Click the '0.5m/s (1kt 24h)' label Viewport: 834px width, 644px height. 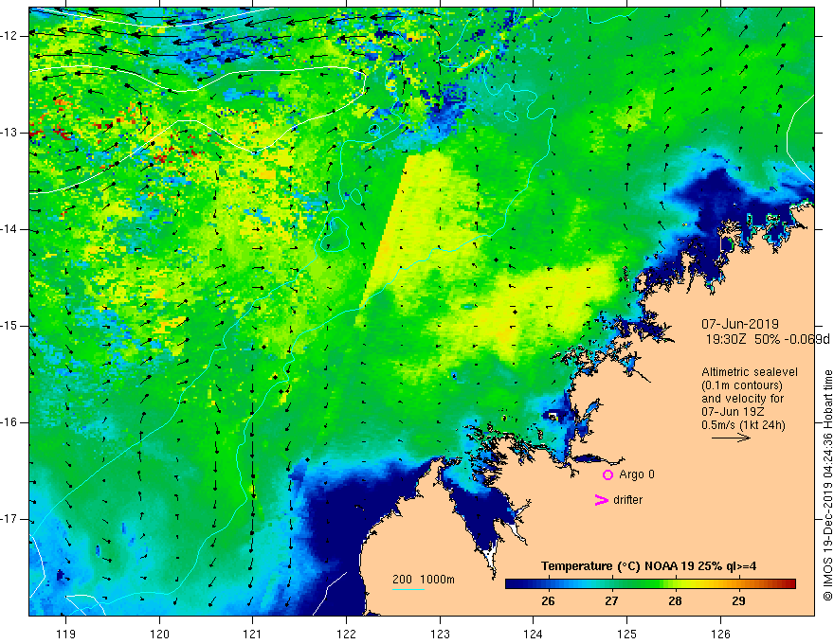(743, 425)
